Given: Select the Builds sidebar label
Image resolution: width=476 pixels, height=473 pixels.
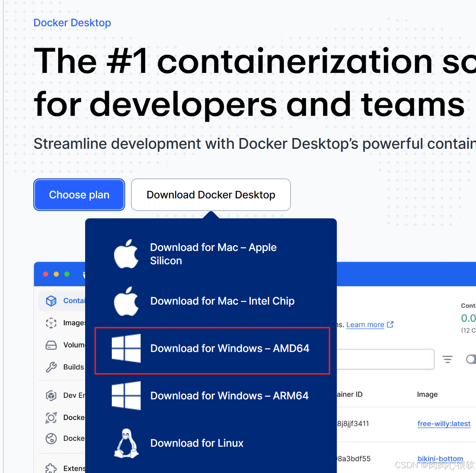Looking at the screenshot, I should pos(74,367).
